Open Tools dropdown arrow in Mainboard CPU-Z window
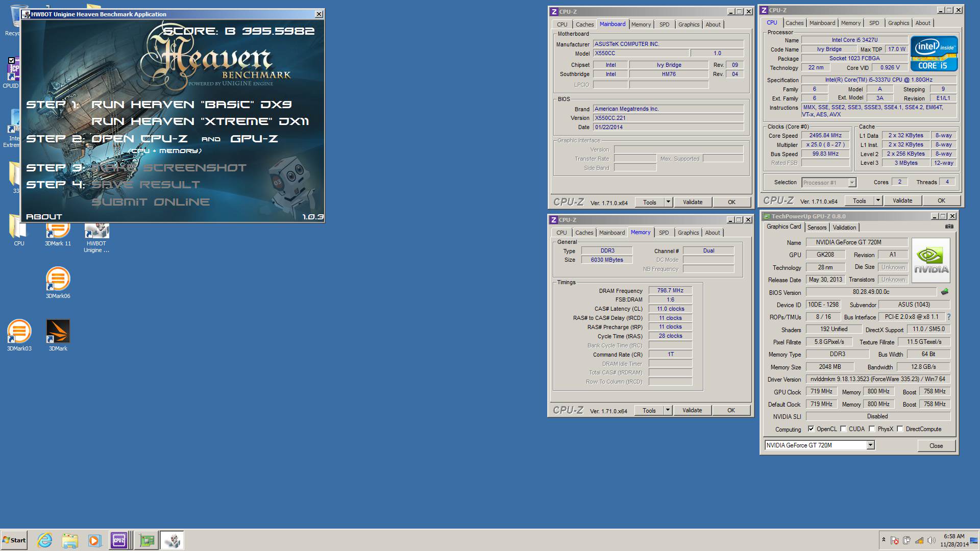This screenshot has width=980, height=551. [x=668, y=202]
